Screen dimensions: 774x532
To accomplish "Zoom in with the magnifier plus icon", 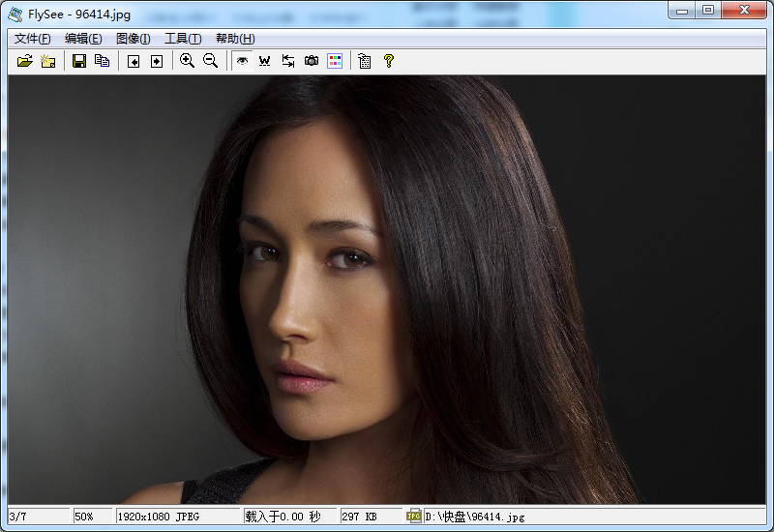I will click(188, 61).
